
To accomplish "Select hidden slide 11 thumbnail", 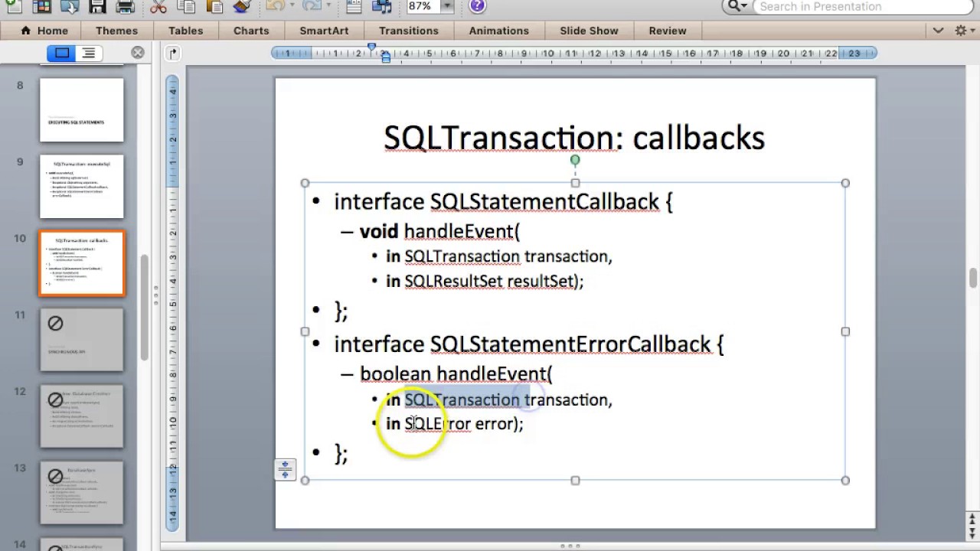I will [82, 340].
